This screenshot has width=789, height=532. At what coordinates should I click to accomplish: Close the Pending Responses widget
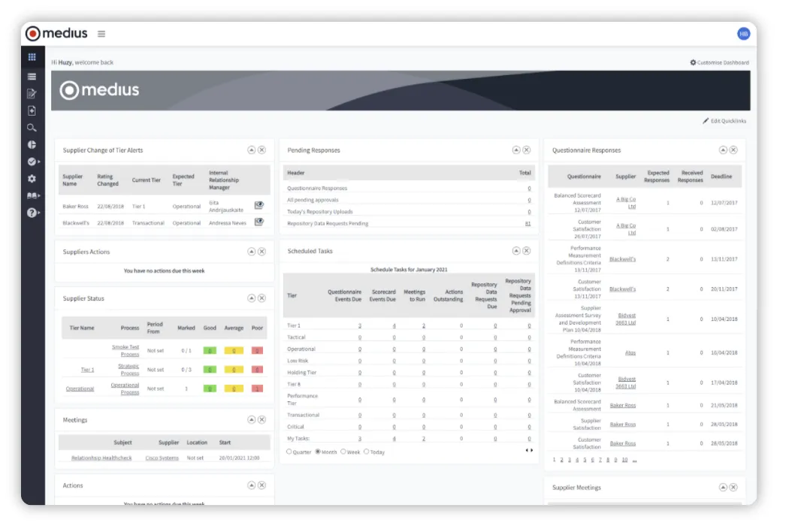526,150
